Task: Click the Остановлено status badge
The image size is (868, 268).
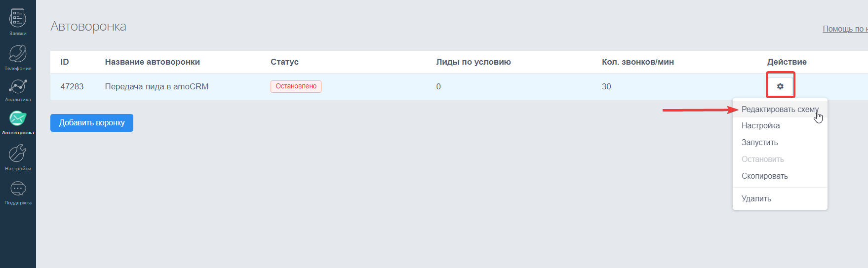Action: [x=296, y=86]
